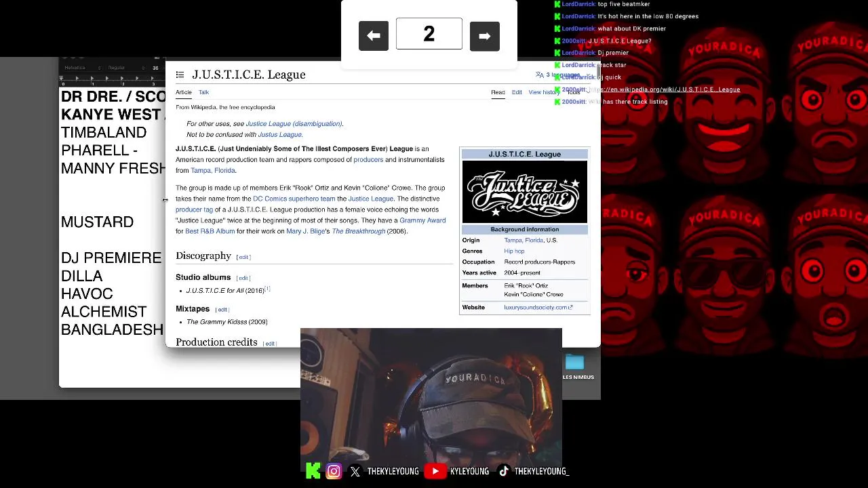Click the TIMBALAND line in text document
The height and width of the screenshot is (488, 868).
(x=104, y=133)
